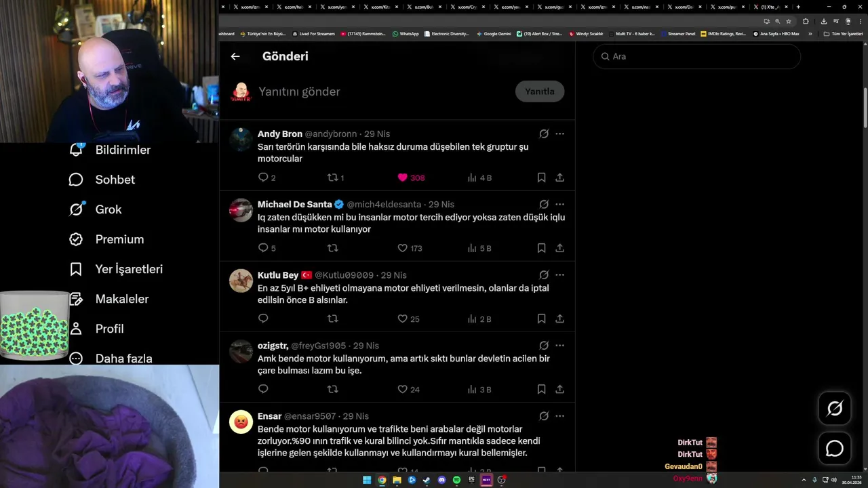The image size is (868, 488).
Task: Open Yer İşaretleri bookmarks
Action: tap(116, 269)
